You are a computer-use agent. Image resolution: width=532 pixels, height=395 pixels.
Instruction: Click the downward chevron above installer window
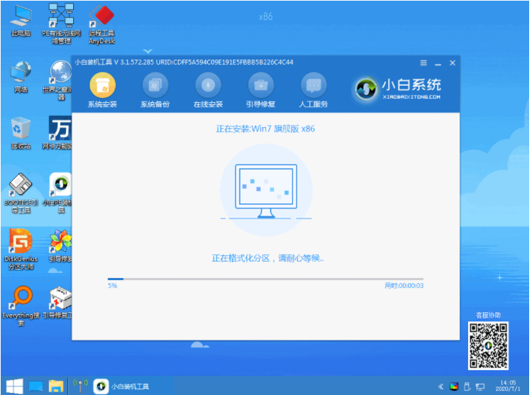coord(148,52)
